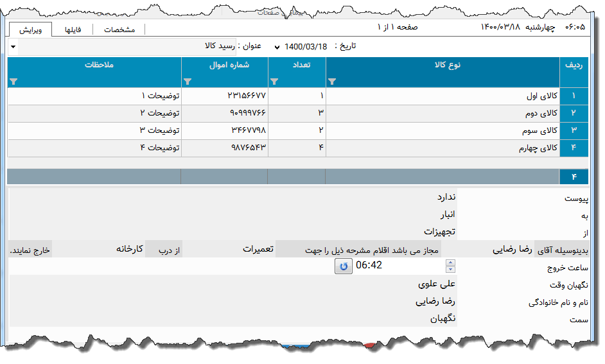605x364 pixels.
Task: Click filter icon in شماره اموال column
Action: [188, 82]
